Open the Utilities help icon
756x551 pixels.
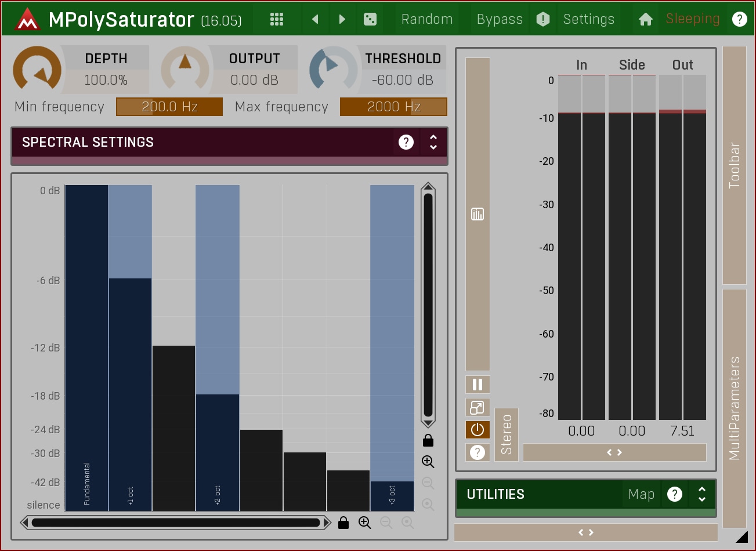tap(675, 494)
